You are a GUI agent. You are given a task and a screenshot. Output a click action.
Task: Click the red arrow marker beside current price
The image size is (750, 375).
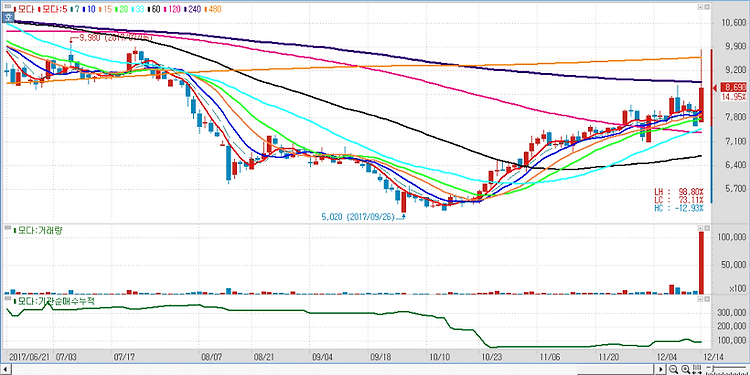coord(716,88)
